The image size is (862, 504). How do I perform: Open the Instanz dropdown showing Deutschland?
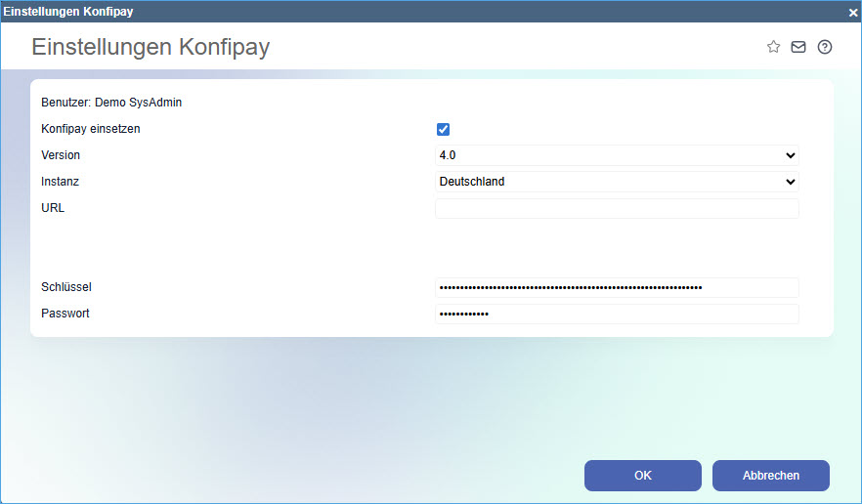(617, 182)
